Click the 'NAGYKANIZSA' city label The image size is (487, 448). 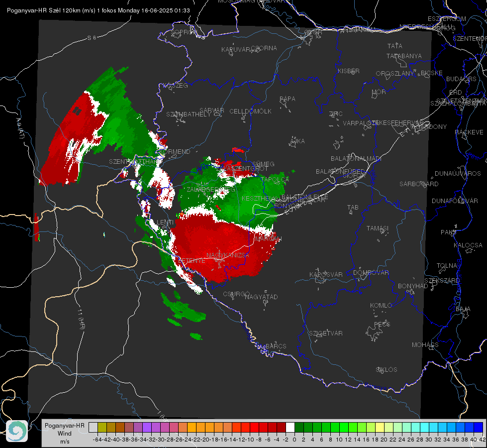click(228, 255)
